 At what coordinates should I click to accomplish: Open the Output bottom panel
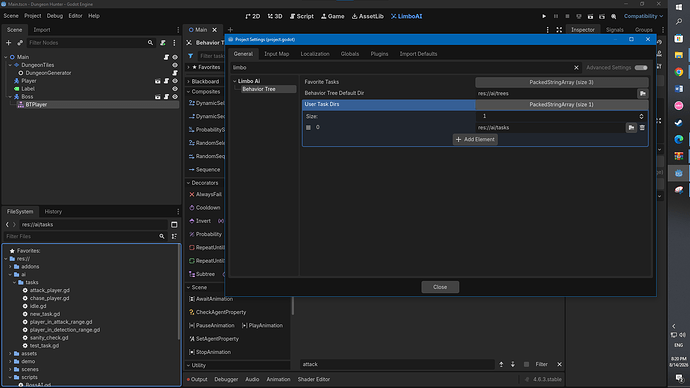point(197,379)
